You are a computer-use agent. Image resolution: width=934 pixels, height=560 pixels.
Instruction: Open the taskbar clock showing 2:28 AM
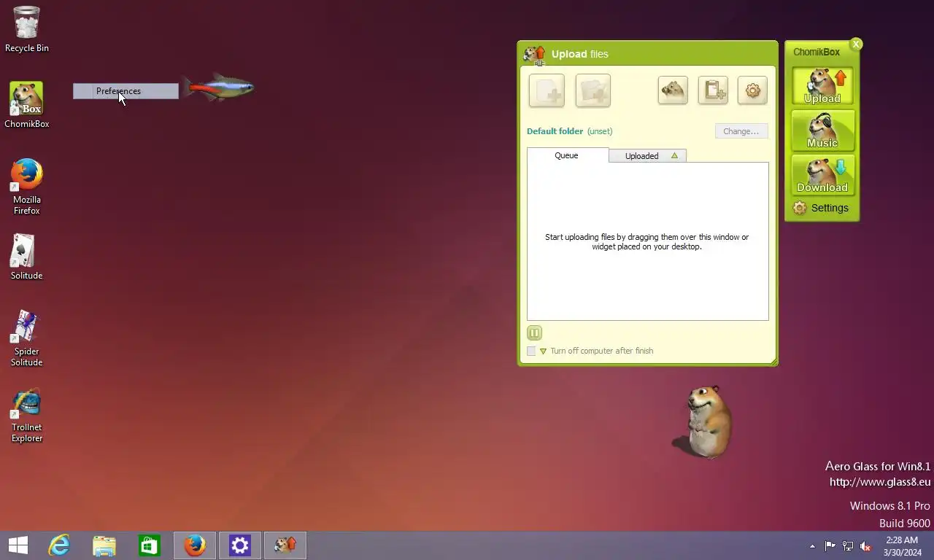(902, 546)
